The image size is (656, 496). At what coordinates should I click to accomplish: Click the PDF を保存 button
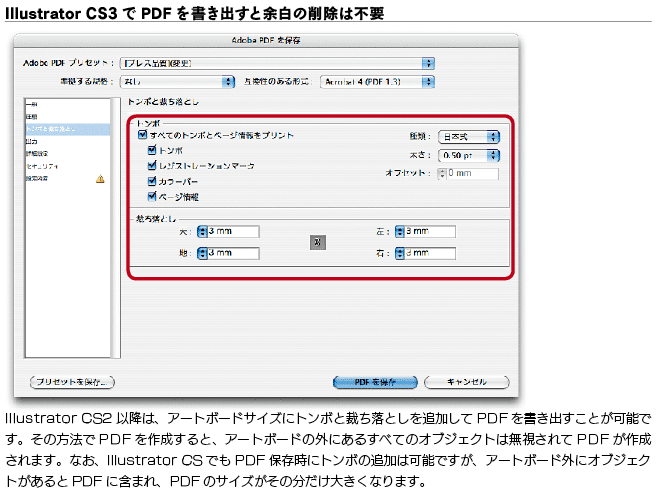click(x=375, y=382)
